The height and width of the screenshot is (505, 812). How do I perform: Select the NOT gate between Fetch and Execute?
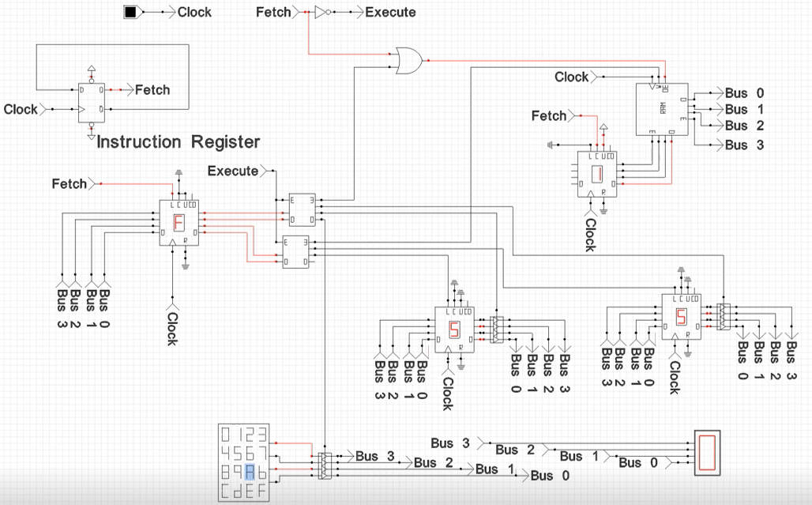[322, 12]
